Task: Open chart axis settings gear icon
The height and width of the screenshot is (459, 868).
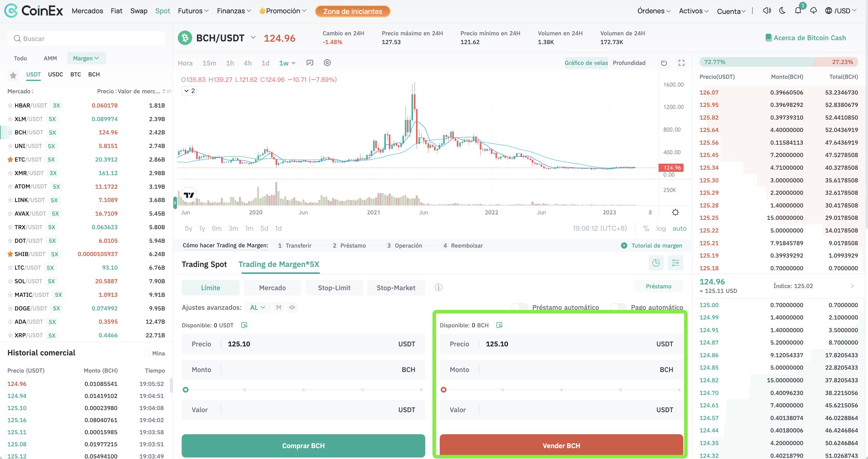Action: (x=675, y=212)
